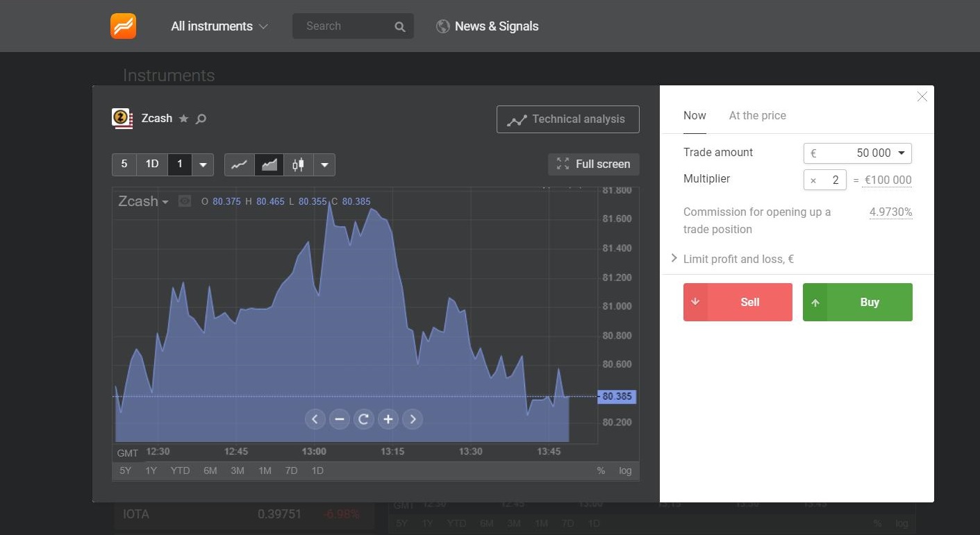The height and width of the screenshot is (535, 980).
Task: Open the instrument search magnifier
Action: (201, 119)
